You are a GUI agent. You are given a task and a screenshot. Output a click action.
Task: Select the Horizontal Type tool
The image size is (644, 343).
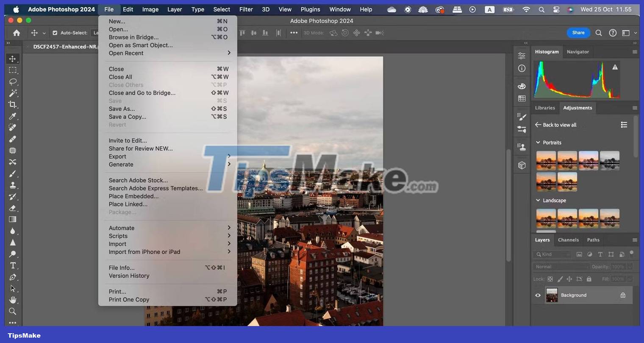click(13, 265)
